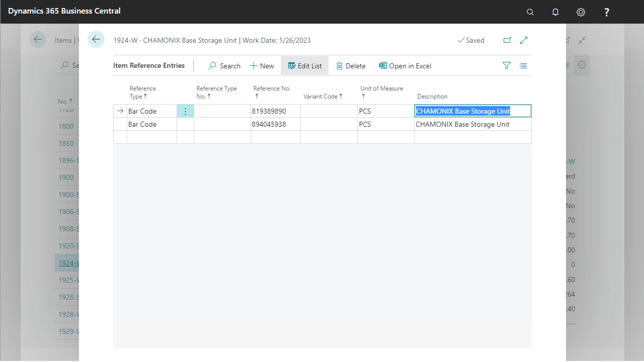The height and width of the screenshot is (362, 644).
Task: Delete the selected reference entry
Action: [x=351, y=66]
